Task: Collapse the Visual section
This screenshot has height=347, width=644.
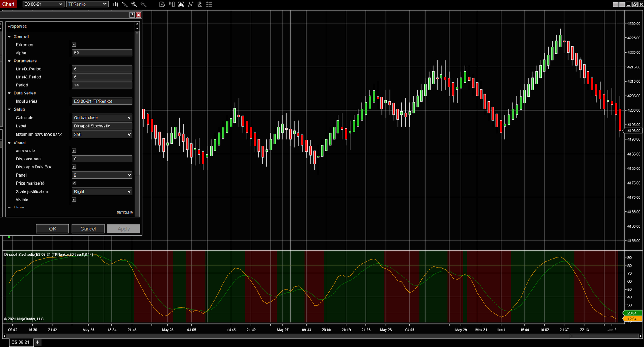Action: coord(9,143)
